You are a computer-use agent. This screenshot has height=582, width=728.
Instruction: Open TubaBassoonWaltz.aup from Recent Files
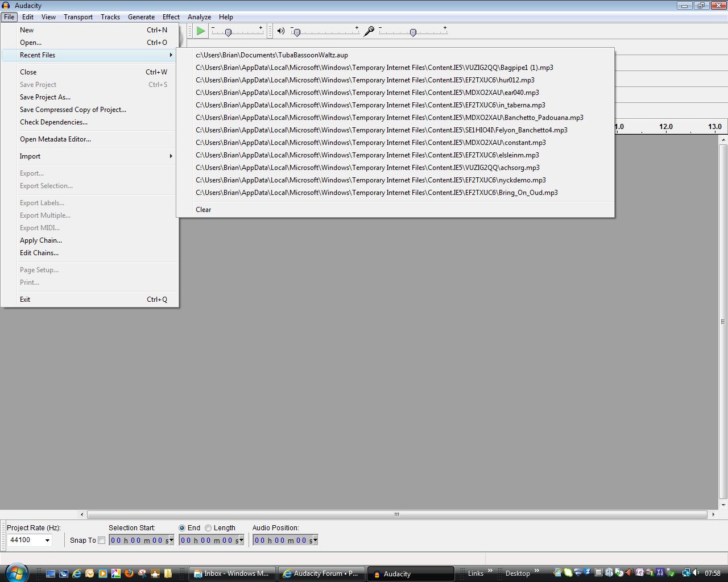point(271,55)
